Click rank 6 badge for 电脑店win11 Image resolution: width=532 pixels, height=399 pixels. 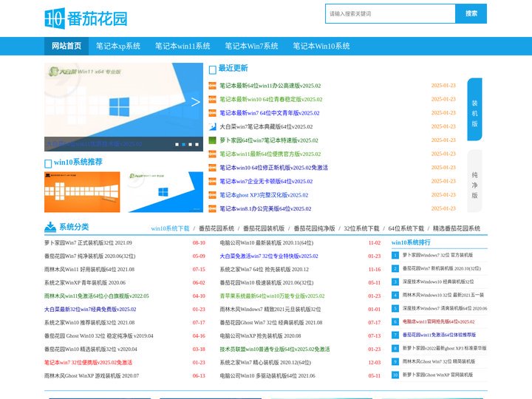pyautogui.click(x=395, y=321)
